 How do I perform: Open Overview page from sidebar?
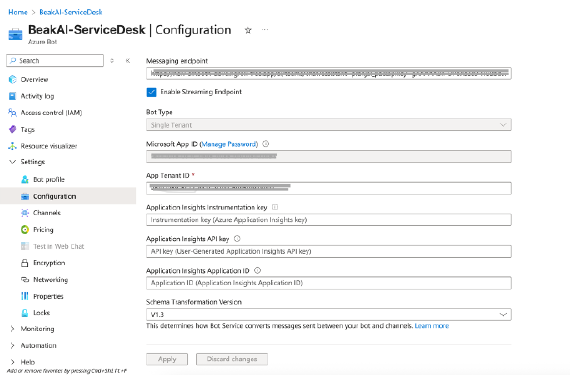pos(34,80)
